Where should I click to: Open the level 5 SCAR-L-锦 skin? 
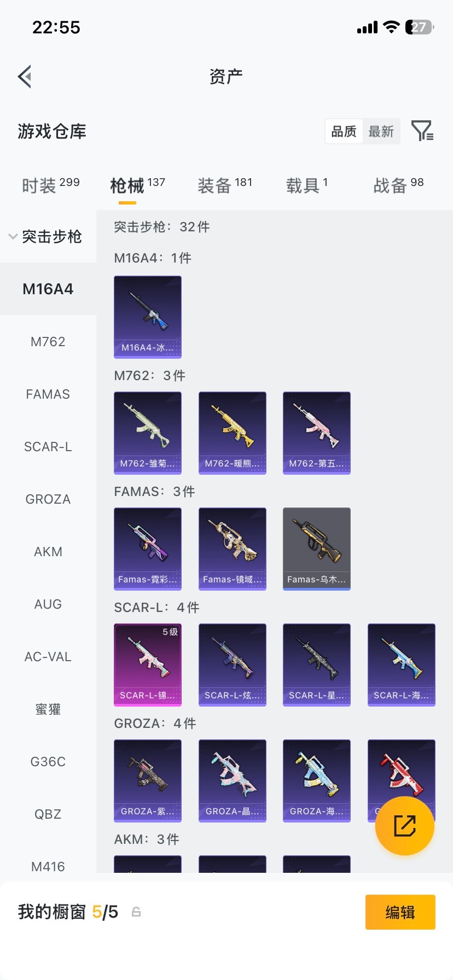pyautogui.click(x=148, y=665)
